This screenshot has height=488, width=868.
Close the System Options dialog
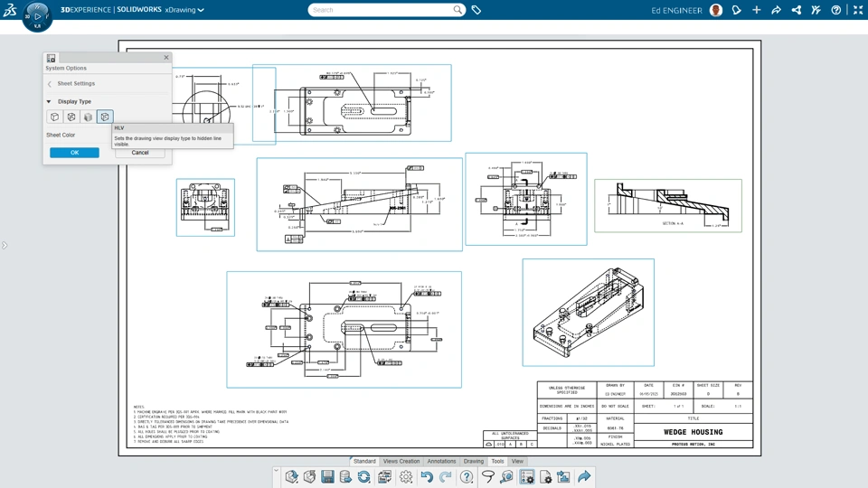pyautogui.click(x=166, y=58)
